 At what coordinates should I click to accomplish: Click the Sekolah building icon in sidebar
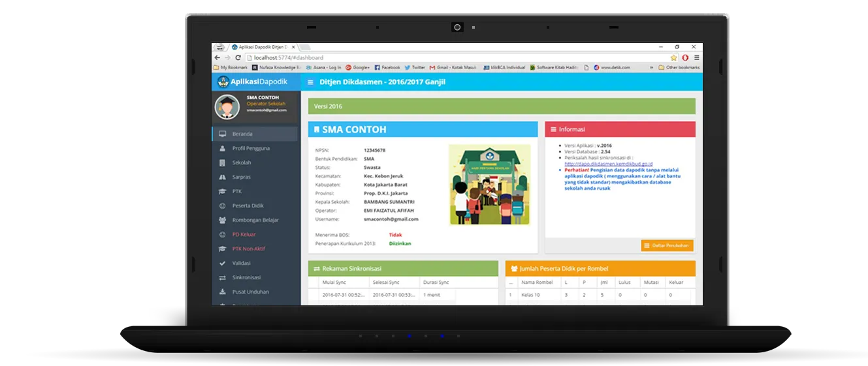(222, 162)
